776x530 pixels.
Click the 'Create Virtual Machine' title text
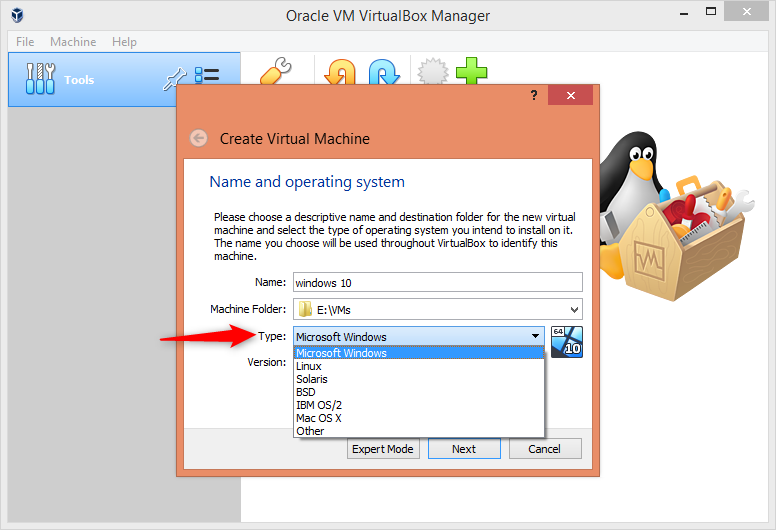pos(294,139)
